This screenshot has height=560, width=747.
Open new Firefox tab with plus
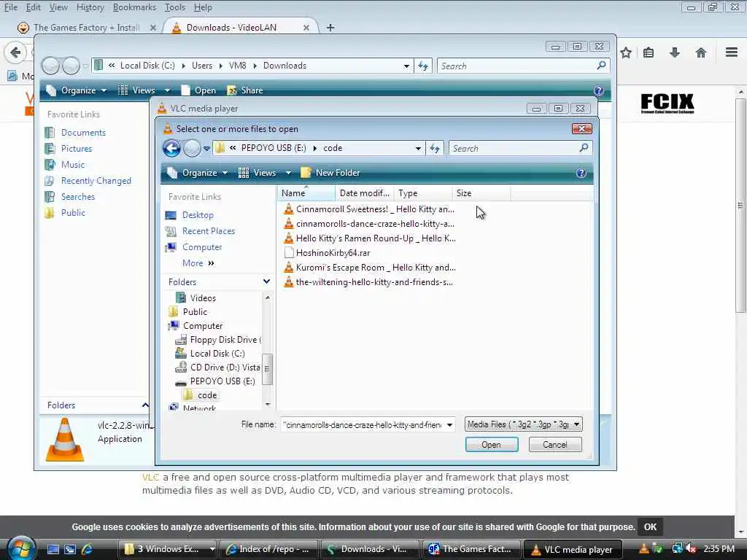(330, 28)
